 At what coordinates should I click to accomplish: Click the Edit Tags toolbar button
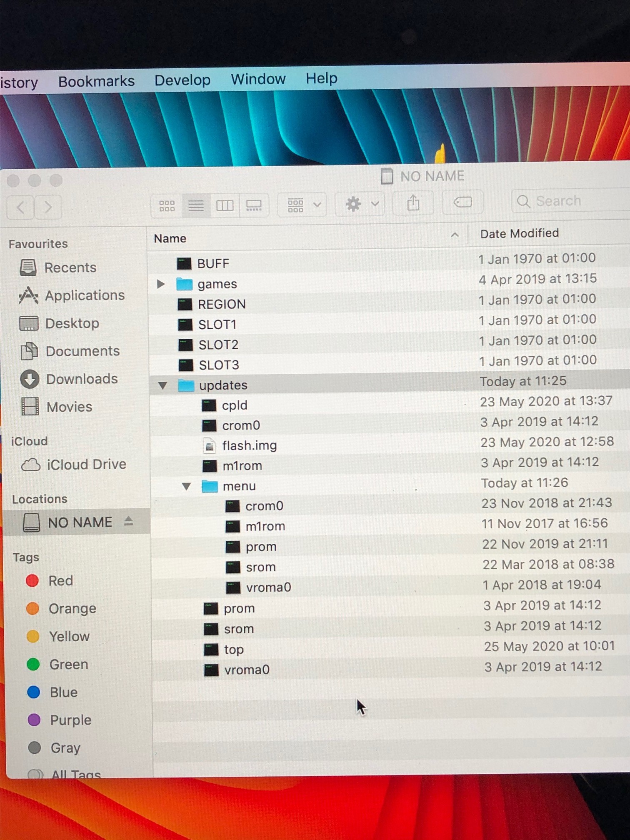462,202
